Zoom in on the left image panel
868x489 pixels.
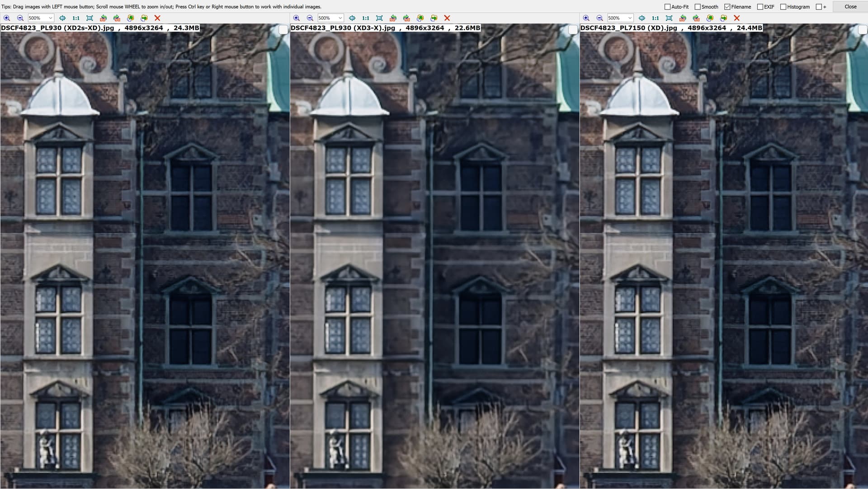point(7,18)
